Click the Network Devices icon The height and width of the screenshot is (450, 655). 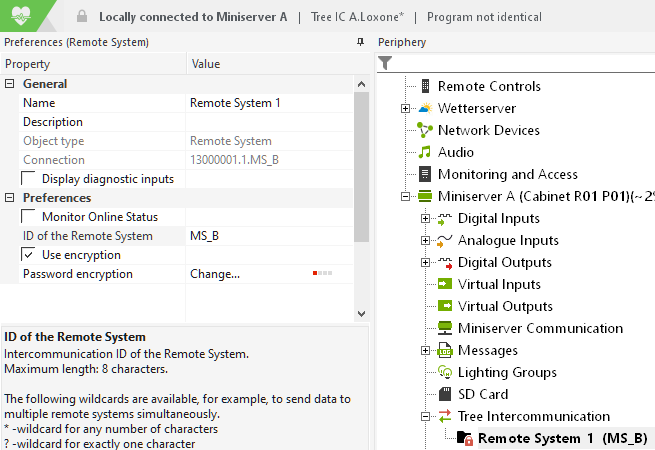pos(425,130)
